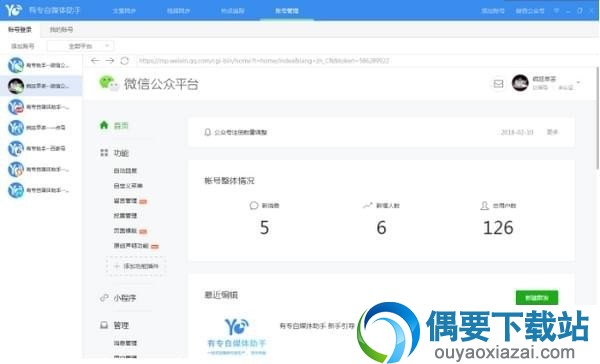
Task: Open 投票管理 under 功能
Action: [x=125, y=215]
